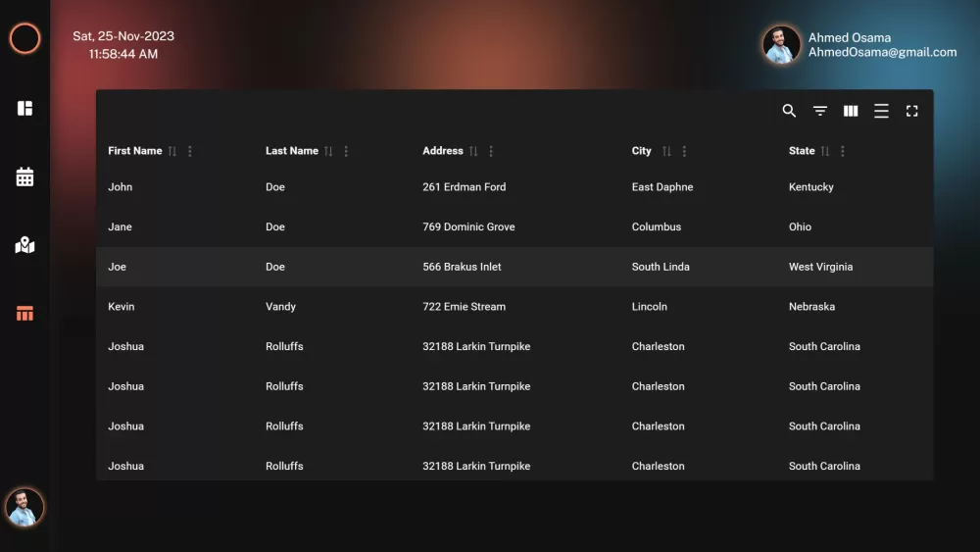
Task: Sort by City column
Action: 666,151
